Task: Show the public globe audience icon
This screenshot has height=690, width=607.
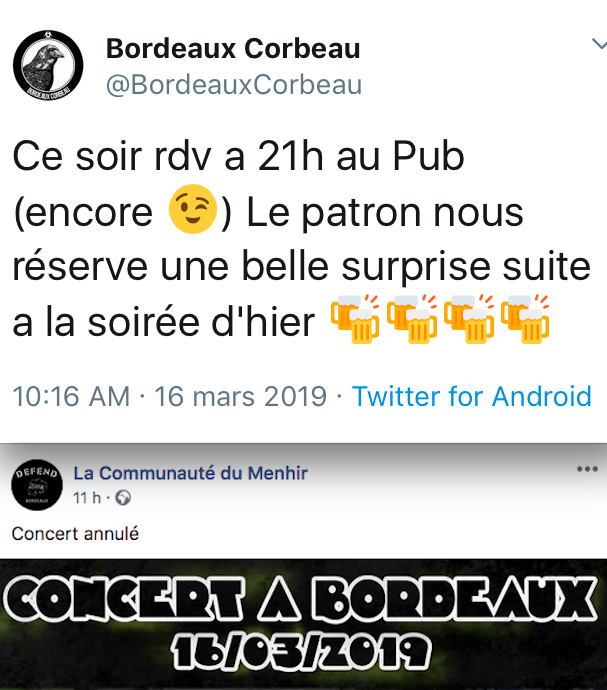Action: pyautogui.click(x=123, y=498)
